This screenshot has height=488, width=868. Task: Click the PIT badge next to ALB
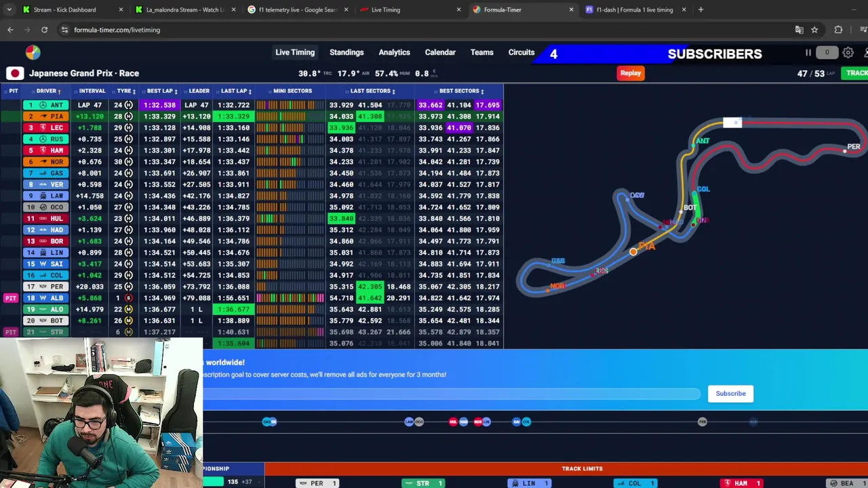click(x=10, y=298)
